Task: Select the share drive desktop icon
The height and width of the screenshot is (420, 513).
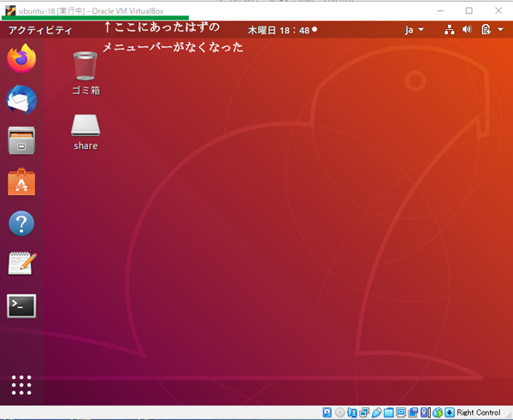Action: (x=85, y=133)
